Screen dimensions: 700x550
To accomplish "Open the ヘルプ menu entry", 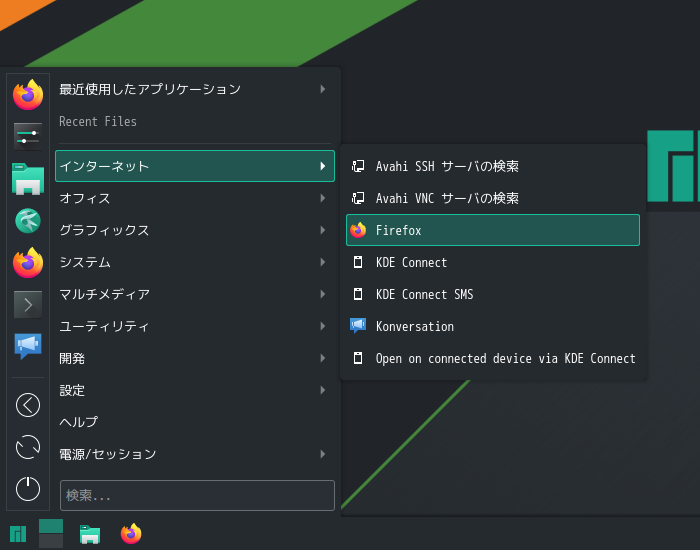I will pos(195,422).
